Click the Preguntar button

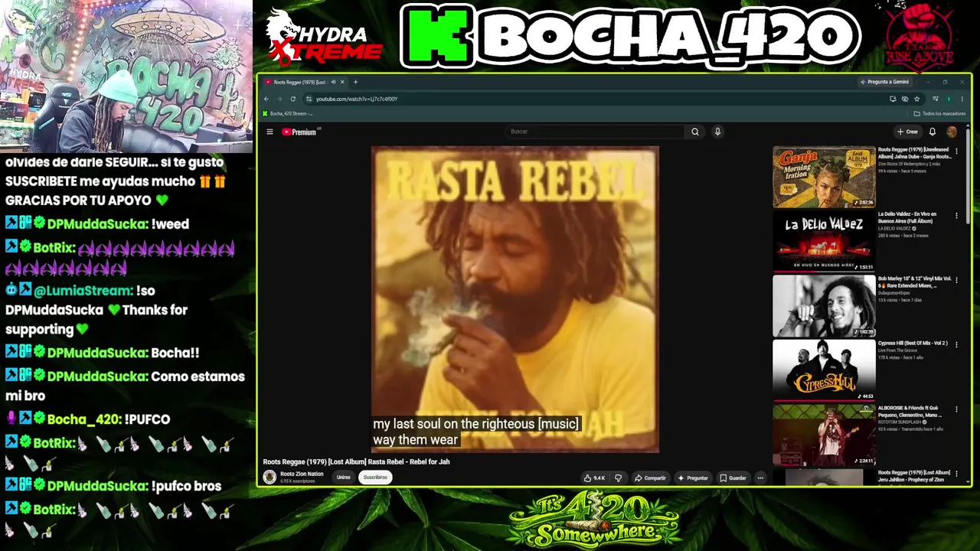coord(693,478)
